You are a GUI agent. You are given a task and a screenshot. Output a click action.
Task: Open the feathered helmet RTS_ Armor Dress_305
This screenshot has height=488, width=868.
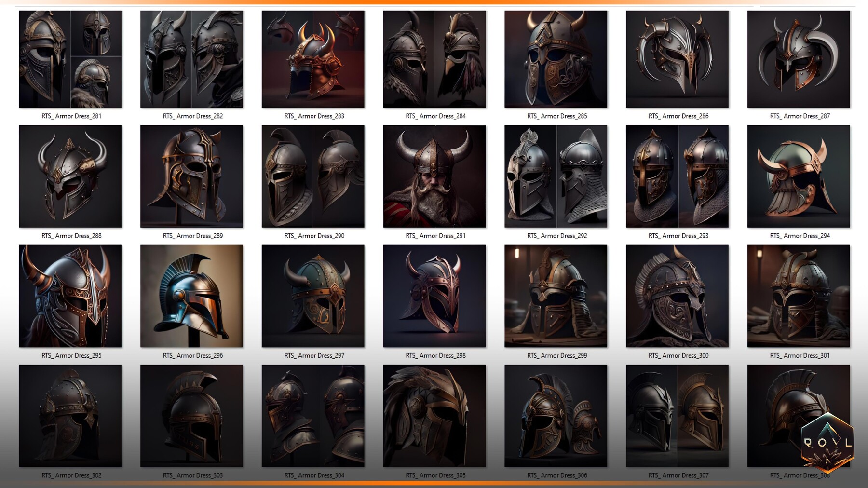pos(434,417)
